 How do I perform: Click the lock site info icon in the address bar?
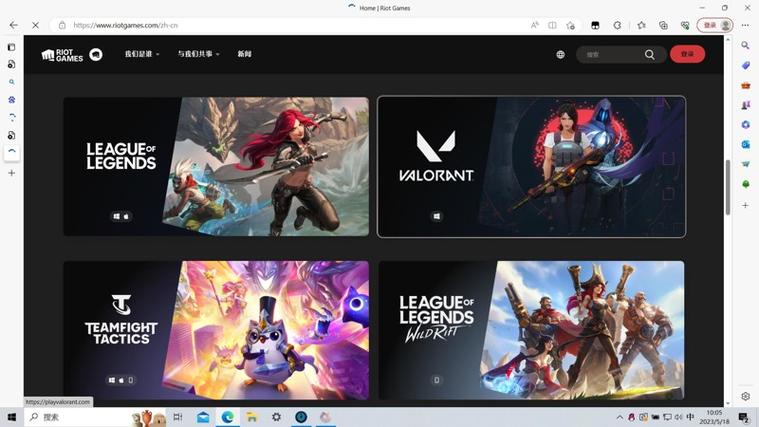click(62, 25)
